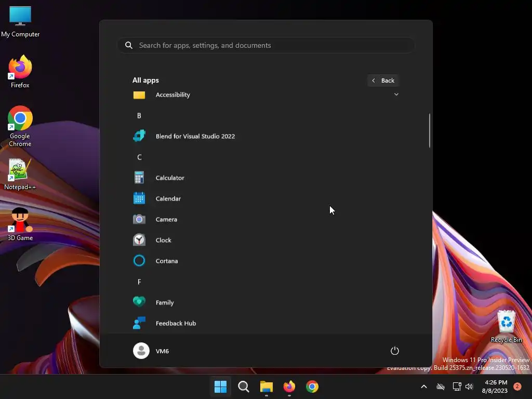Open the Cortana circle icon
Image resolution: width=532 pixels, height=399 pixels.
pyautogui.click(x=139, y=261)
